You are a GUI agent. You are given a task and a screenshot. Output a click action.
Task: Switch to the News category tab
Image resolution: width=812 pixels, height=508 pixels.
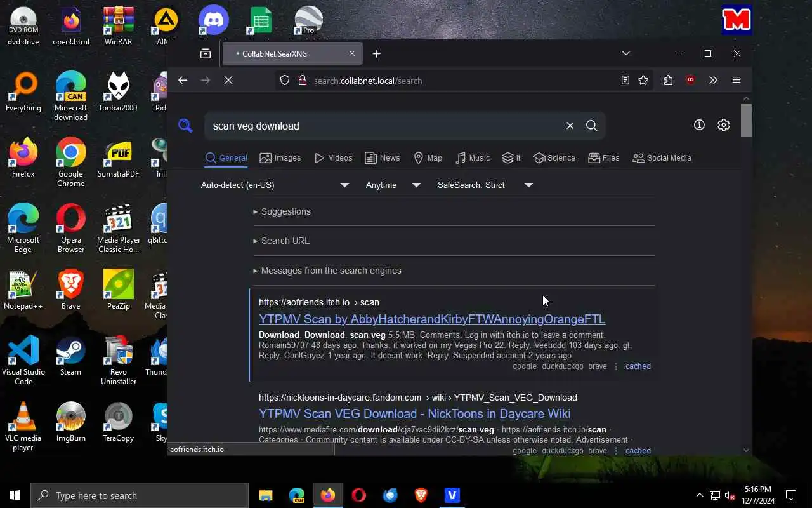[x=382, y=158]
